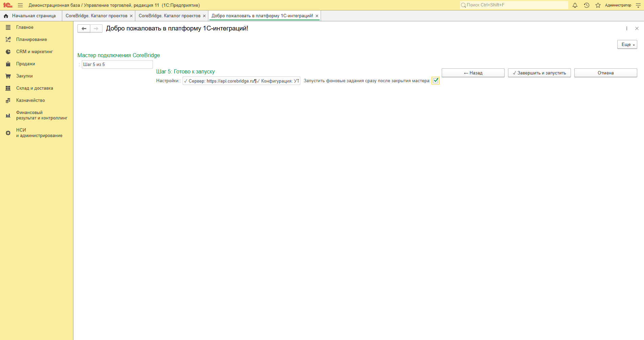Image resolution: width=644 pixels, height=340 pixels.
Task: Open the form's three-dot options menu
Action: coord(627,28)
